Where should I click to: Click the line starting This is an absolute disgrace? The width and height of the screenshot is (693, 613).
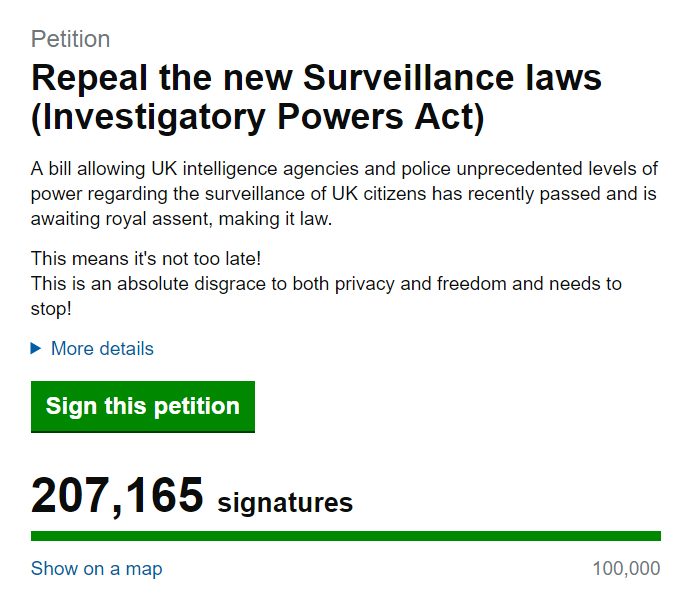click(x=326, y=284)
